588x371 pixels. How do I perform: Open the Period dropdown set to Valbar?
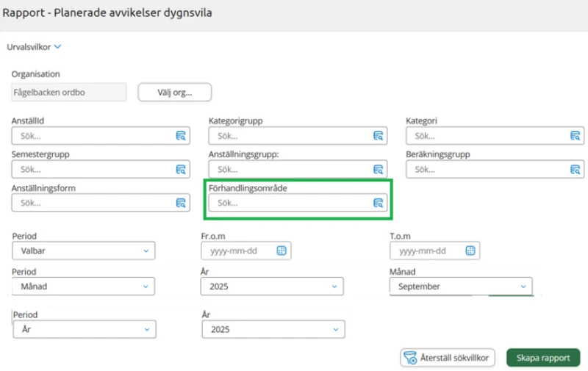point(84,251)
